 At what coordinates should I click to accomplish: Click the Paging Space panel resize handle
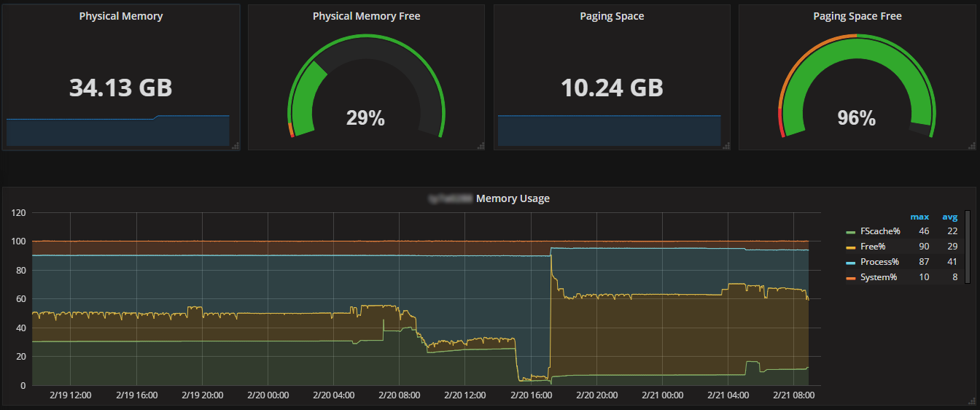(x=726, y=146)
